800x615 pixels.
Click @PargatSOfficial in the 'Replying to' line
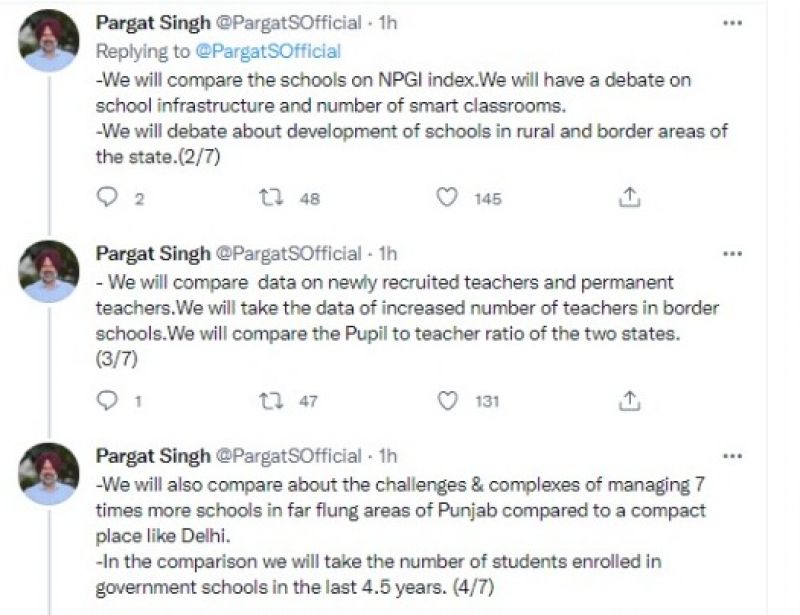click(269, 50)
